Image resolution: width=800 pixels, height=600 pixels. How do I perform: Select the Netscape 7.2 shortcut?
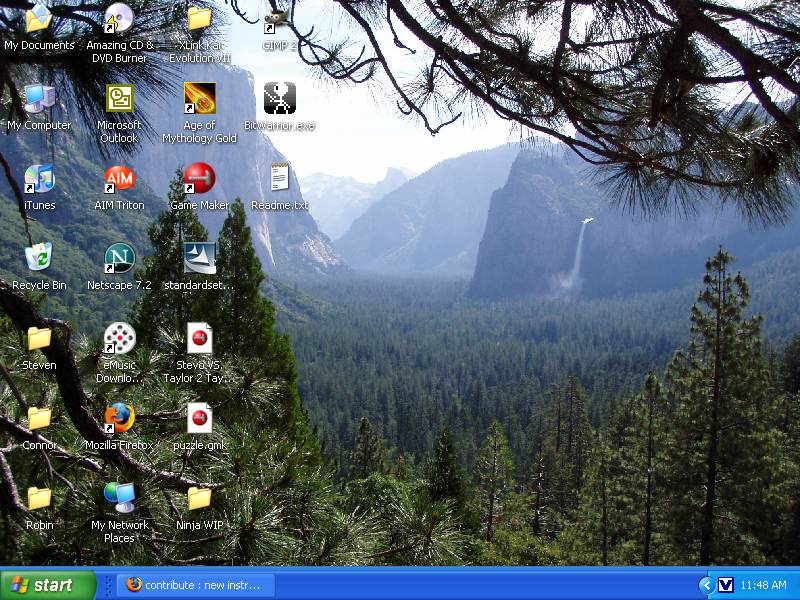pyautogui.click(x=119, y=258)
